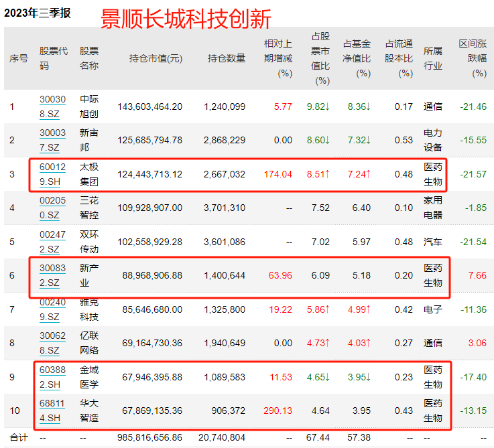Viewport: 494px width, 448px height.
Task: Open stock code link 002050.SZ
Action: click(x=52, y=208)
